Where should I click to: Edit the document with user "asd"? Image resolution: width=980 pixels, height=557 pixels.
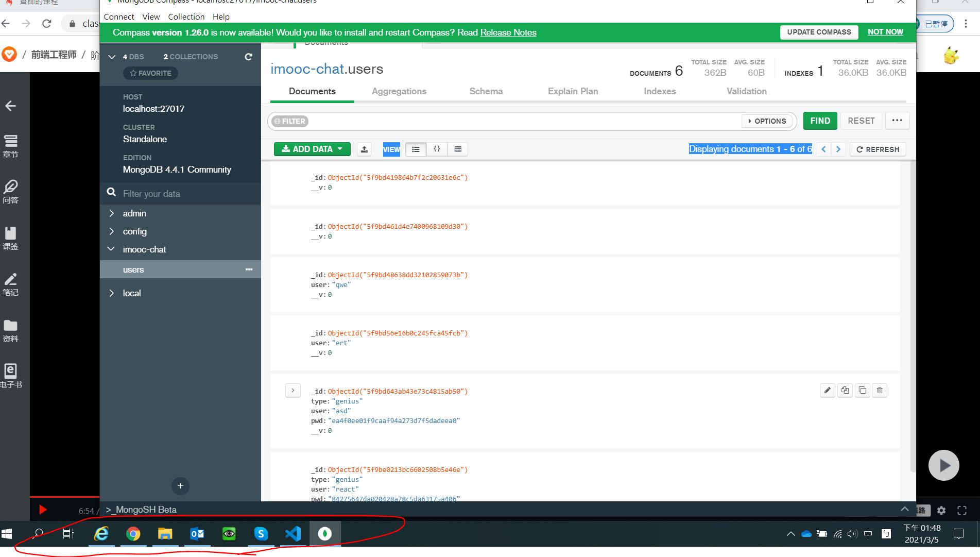(x=828, y=391)
